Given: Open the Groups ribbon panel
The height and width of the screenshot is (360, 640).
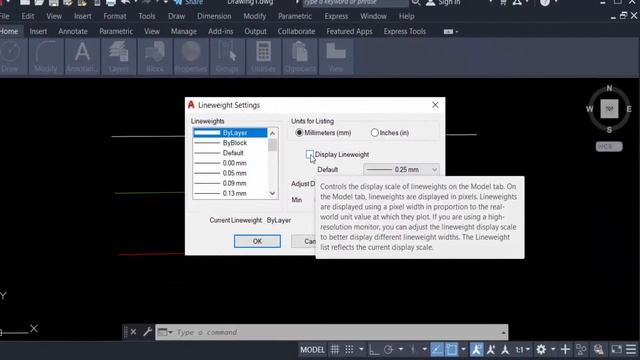Looking at the screenshot, I should pyautogui.click(x=227, y=57).
